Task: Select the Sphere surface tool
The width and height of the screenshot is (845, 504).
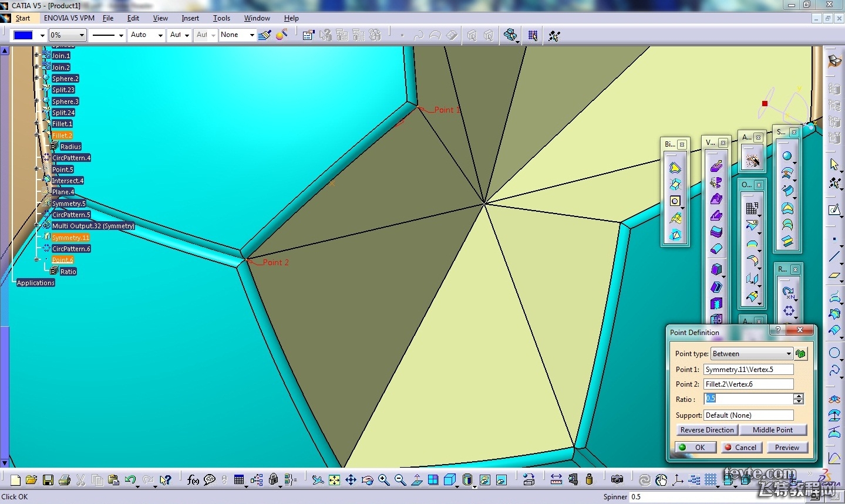Action: click(787, 156)
